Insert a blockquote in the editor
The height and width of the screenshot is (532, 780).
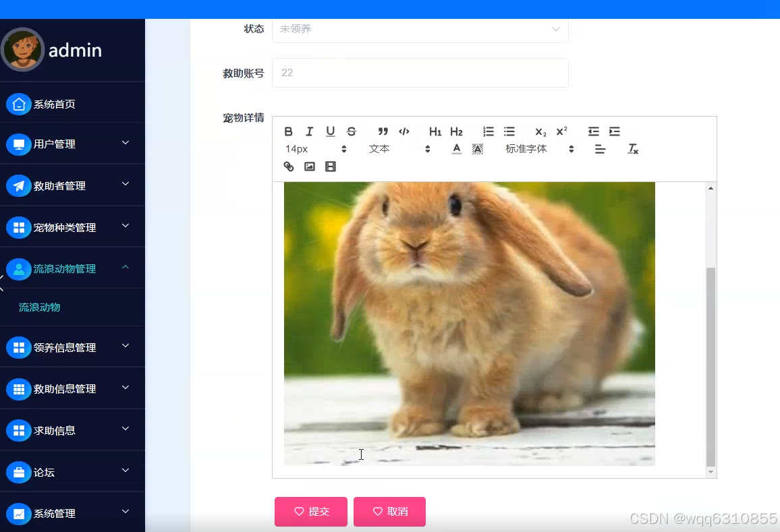[383, 131]
